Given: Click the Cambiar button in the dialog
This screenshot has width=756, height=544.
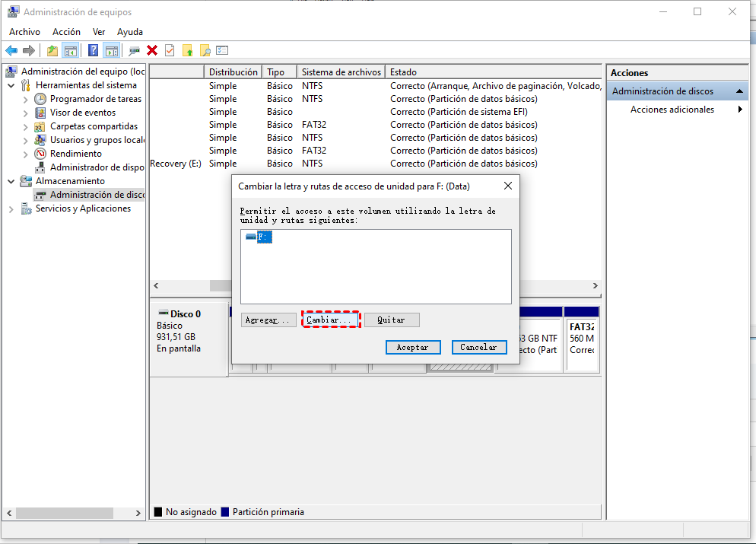Looking at the screenshot, I should click(330, 320).
